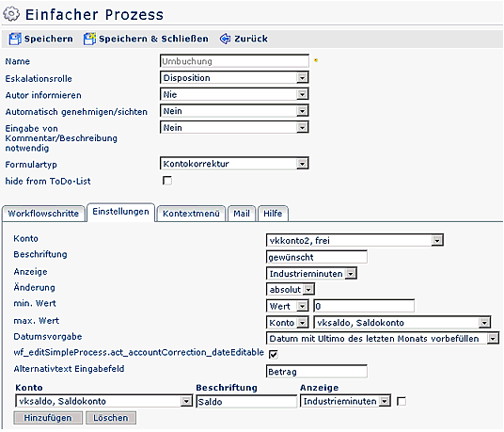
Task: Open the Hilfe tab
Action: tap(273, 214)
